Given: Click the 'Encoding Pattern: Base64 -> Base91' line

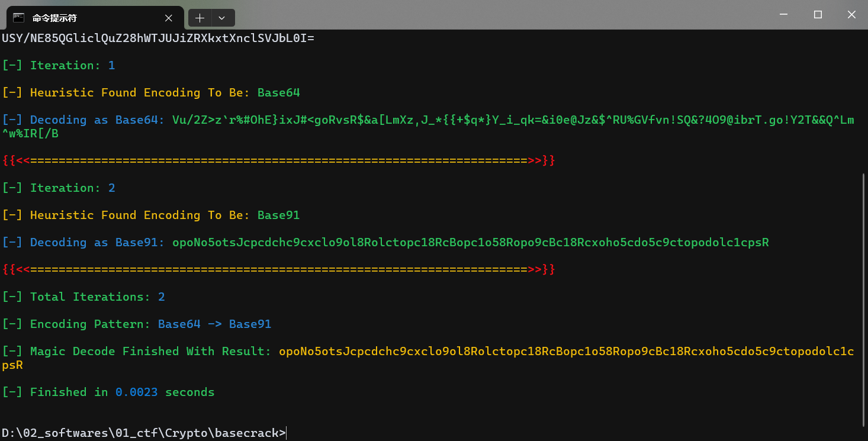Looking at the screenshot, I should point(137,324).
